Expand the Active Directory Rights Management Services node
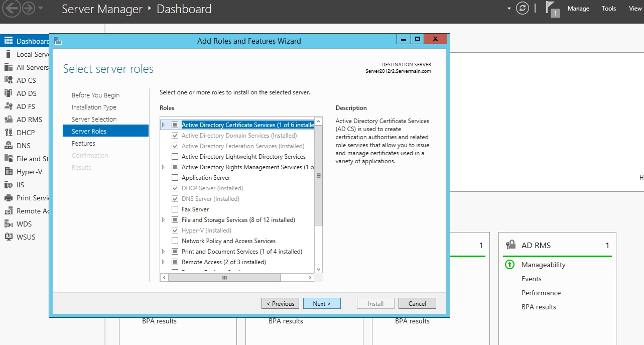Viewport: 644px width, 345px height. click(x=164, y=167)
